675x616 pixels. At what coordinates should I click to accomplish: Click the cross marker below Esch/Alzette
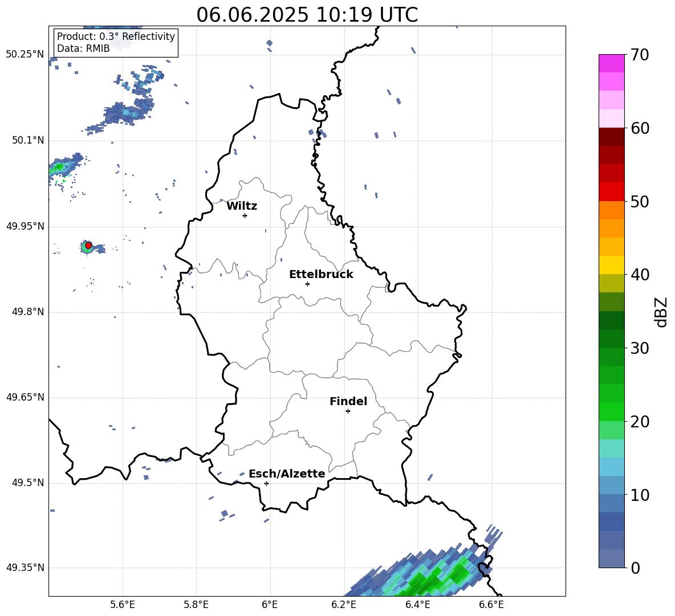266,483
